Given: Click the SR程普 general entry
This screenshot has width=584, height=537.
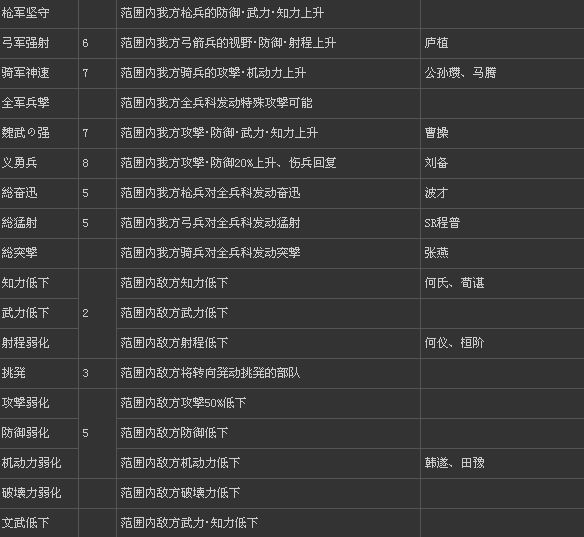Looking at the screenshot, I should 442,223.
